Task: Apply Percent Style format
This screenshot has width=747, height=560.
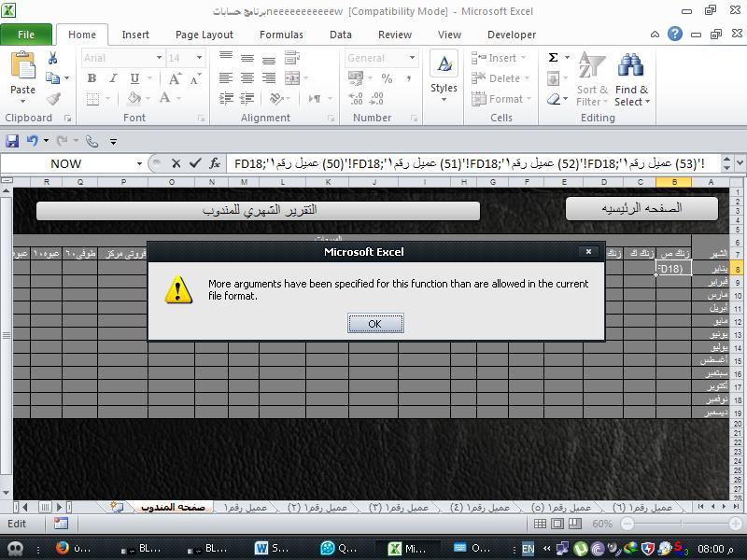Action: coord(387,78)
